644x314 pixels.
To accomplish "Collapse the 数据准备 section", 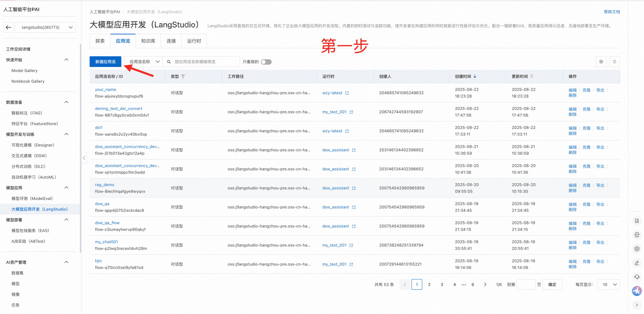I will (66, 102).
